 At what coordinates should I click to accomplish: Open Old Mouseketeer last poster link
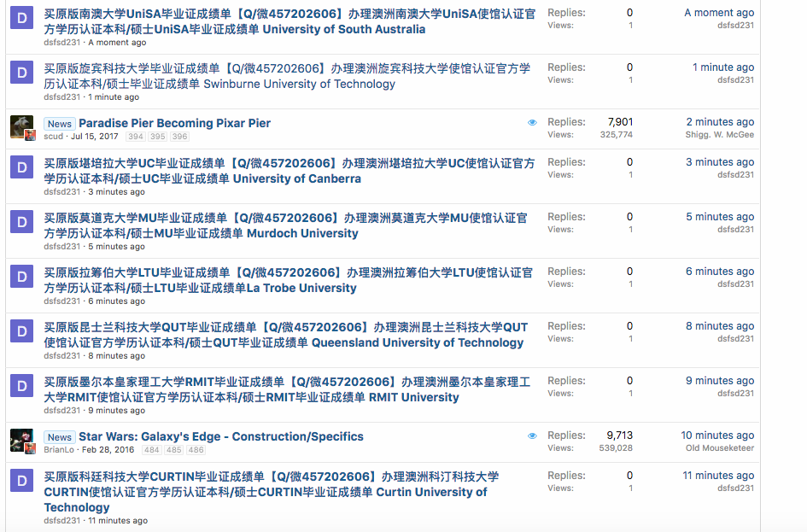click(720, 448)
